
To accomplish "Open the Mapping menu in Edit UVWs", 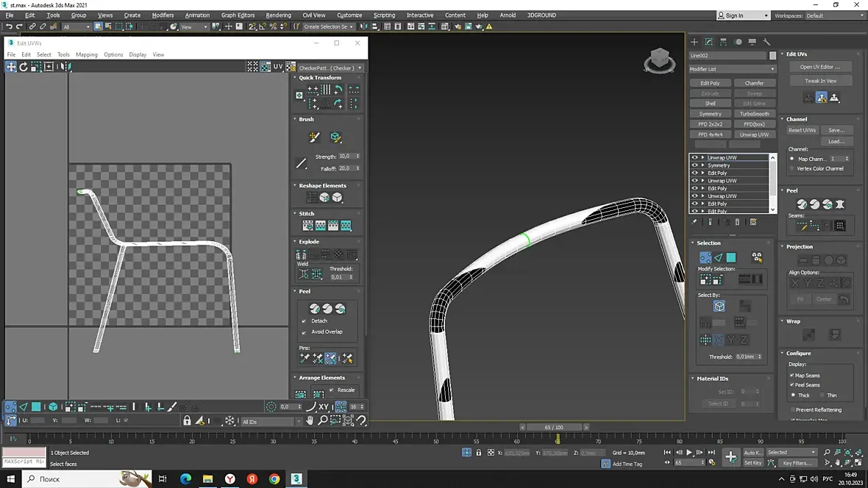I will (86, 54).
